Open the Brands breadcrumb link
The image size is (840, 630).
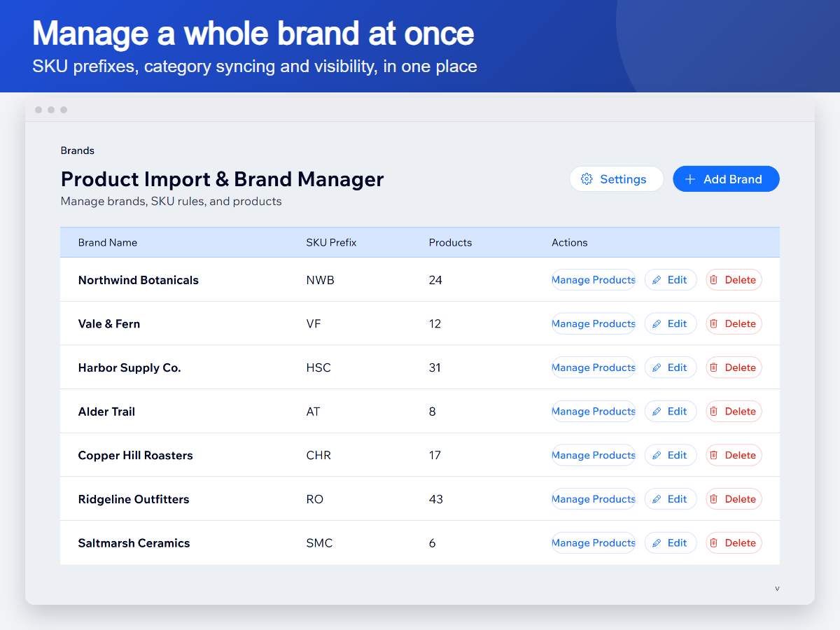(x=78, y=150)
